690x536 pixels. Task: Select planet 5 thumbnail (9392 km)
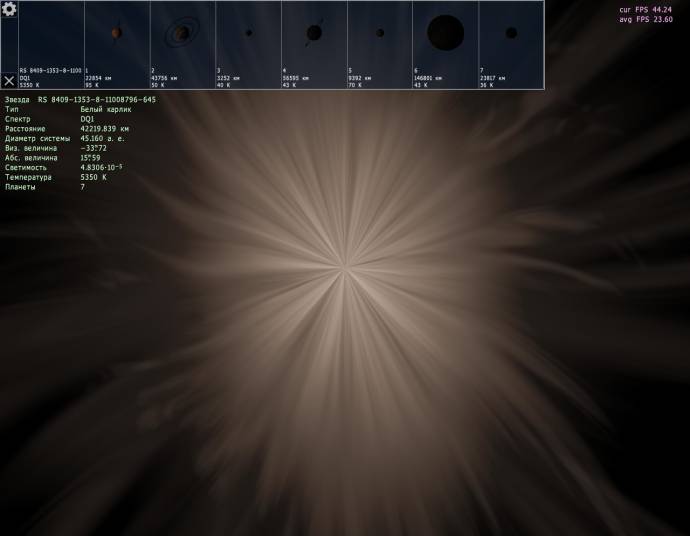pos(380,44)
